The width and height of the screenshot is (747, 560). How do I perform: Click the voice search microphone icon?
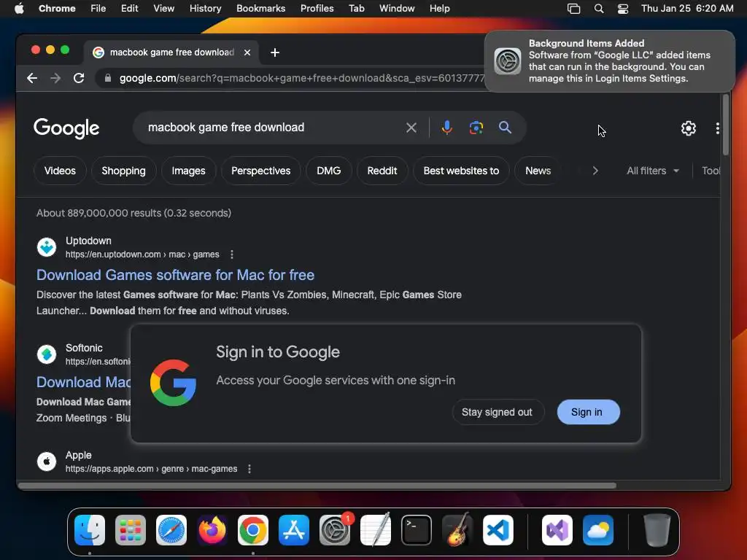(446, 128)
